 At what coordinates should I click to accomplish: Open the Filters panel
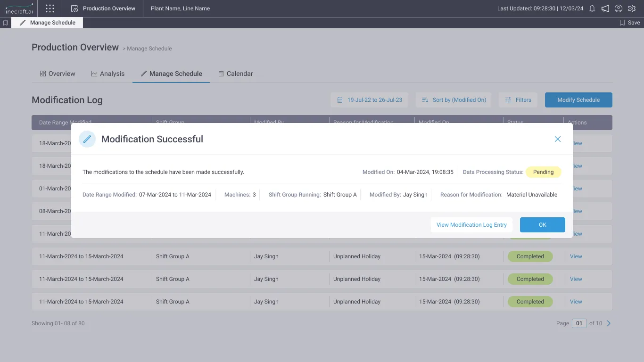point(518,100)
